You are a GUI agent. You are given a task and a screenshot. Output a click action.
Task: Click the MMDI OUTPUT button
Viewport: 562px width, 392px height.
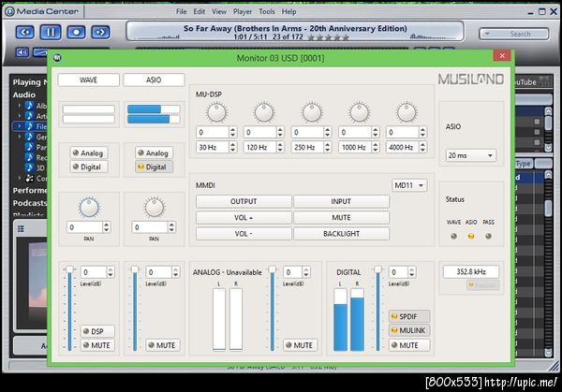(x=244, y=201)
